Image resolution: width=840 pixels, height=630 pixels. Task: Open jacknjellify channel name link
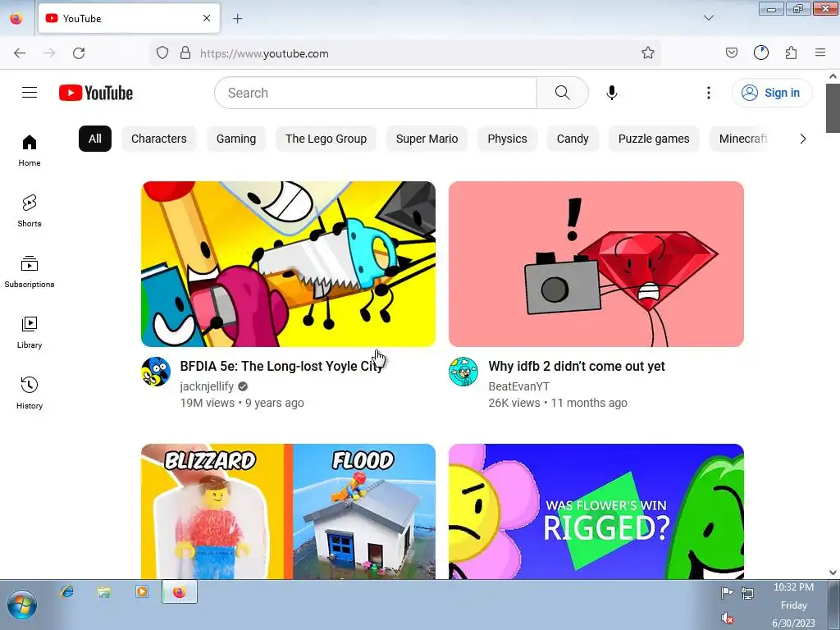207,386
